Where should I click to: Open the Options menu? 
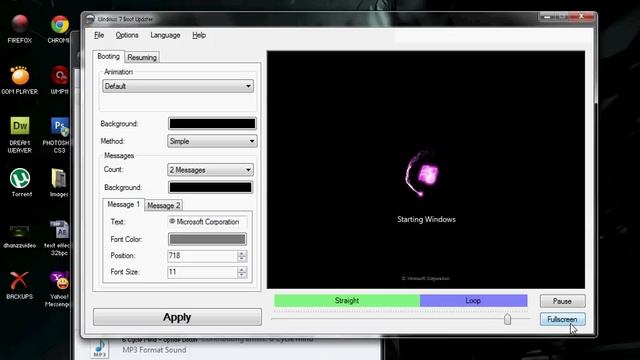coord(127,35)
